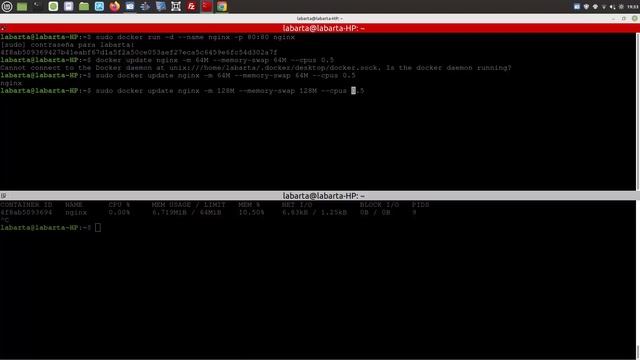Viewport: 640px width, 360px height.
Task: Open the mail client launcher in the panel
Action: pyautogui.click(x=130, y=6)
